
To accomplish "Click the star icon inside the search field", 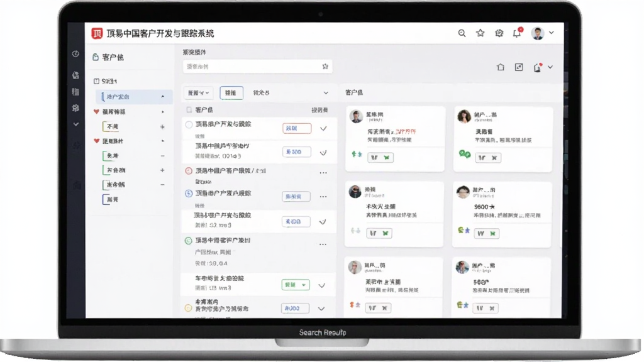I will (x=325, y=67).
